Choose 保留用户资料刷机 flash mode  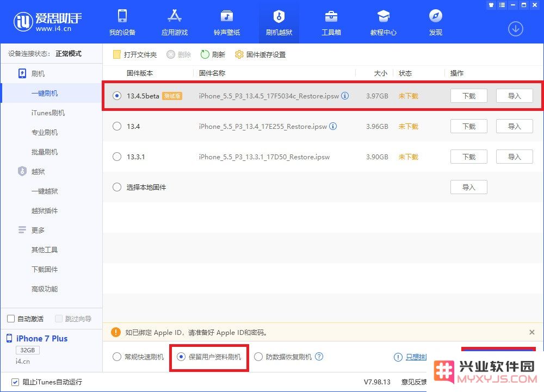(x=181, y=357)
